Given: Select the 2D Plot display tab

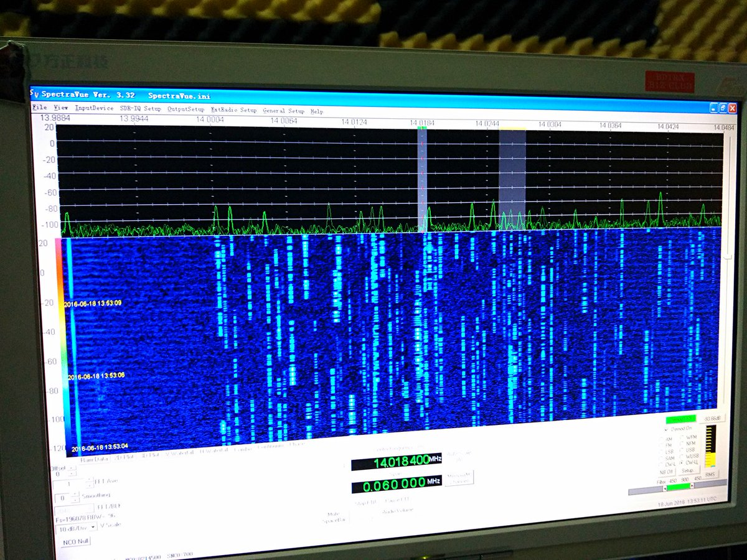Looking at the screenshot, I should 123,457.
